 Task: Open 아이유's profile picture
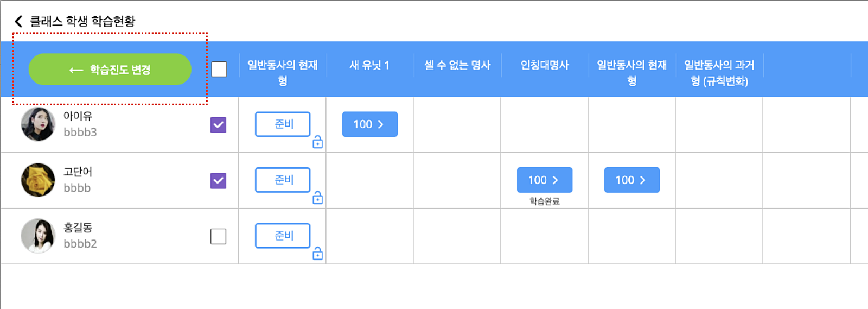click(38, 124)
